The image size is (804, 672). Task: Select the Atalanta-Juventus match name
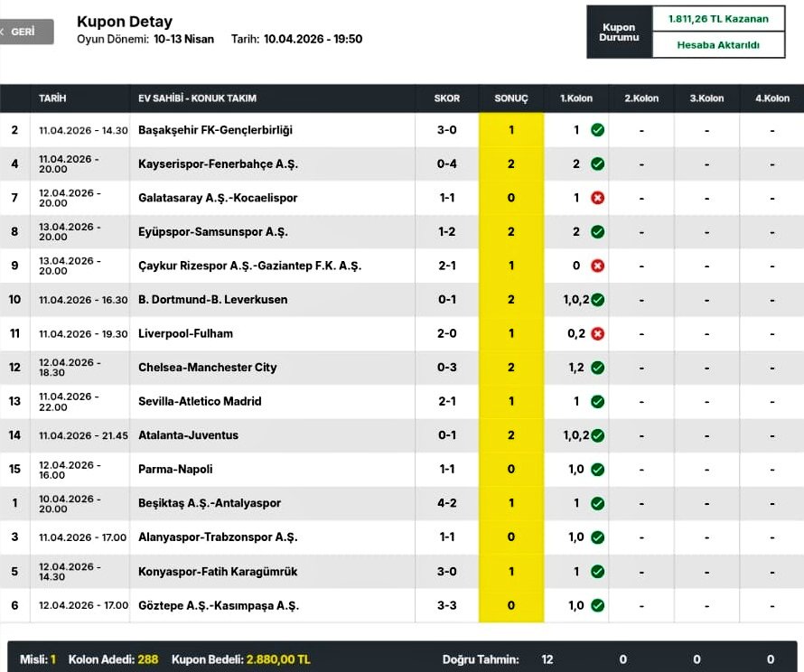point(188,435)
